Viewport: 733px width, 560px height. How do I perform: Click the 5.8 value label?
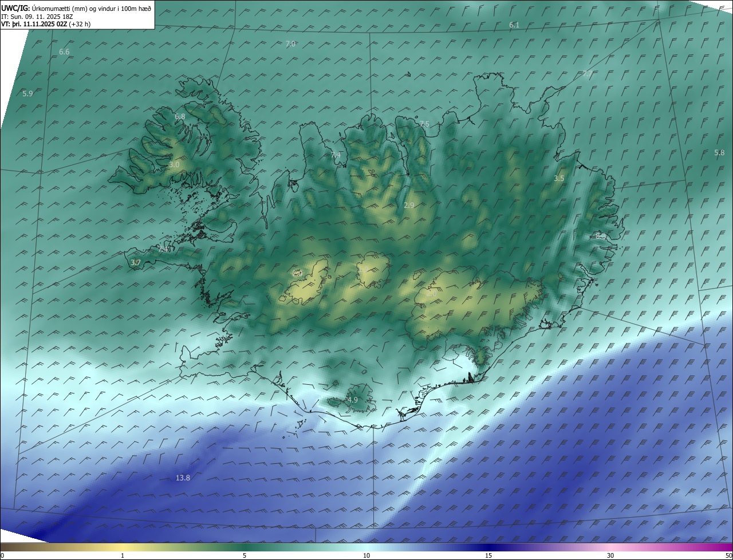[719, 153]
